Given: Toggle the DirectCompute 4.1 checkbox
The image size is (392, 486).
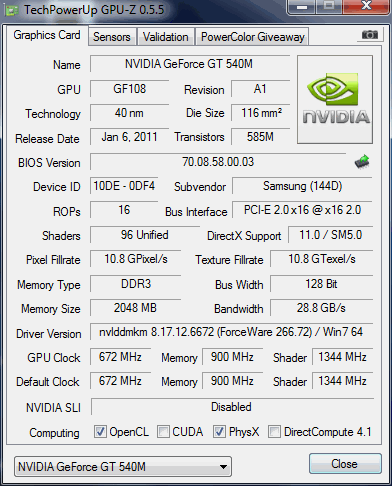Looking at the screenshot, I should pos(274,432).
